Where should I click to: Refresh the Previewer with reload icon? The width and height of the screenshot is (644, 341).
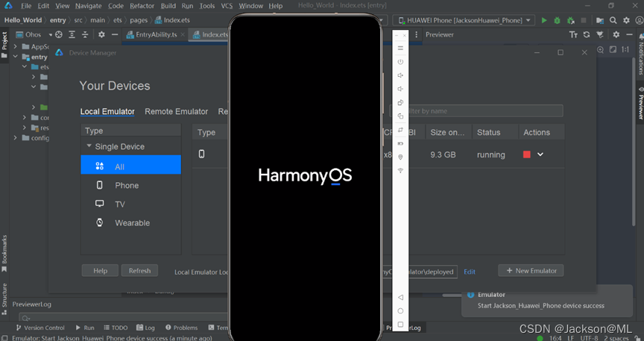pos(587,35)
